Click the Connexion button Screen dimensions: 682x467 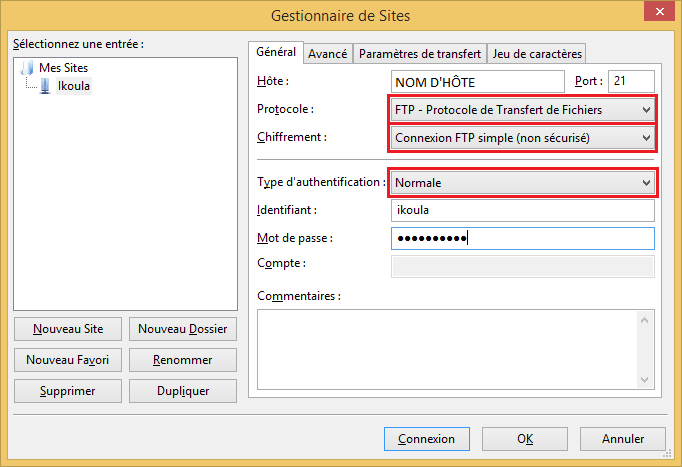[427, 439]
